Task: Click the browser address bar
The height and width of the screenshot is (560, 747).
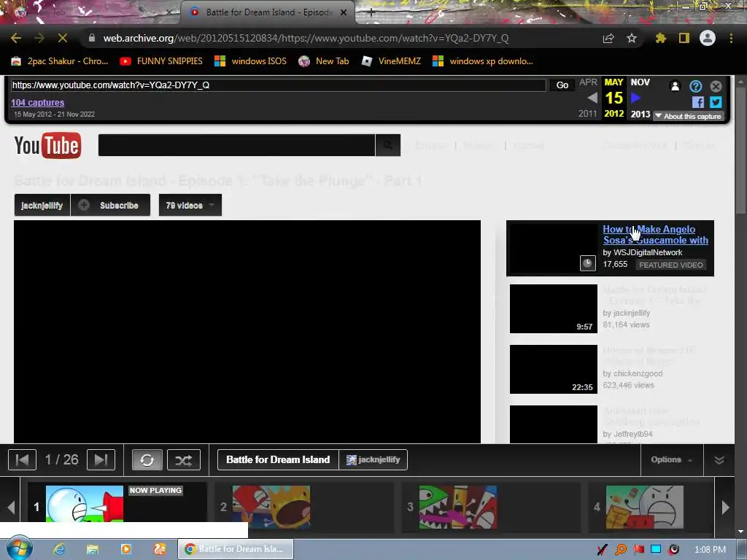Action: point(306,38)
